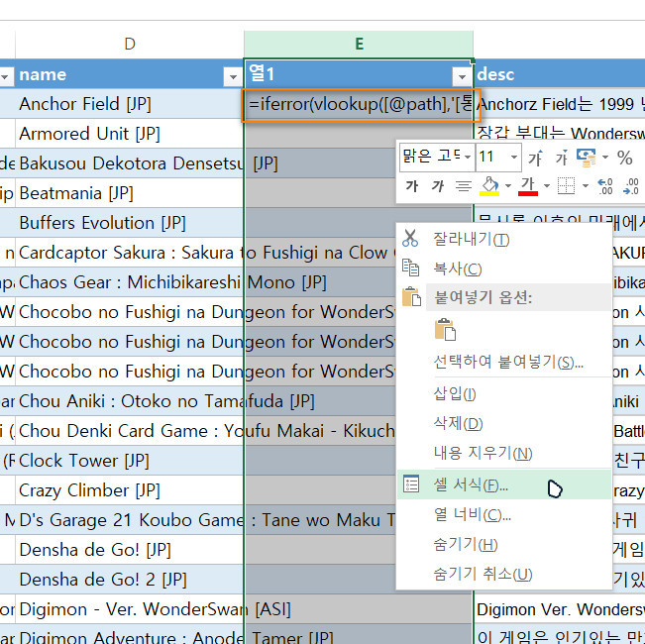The image size is (645, 644).
Task: Increase decimal places icon
Action: (x=605, y=186)
